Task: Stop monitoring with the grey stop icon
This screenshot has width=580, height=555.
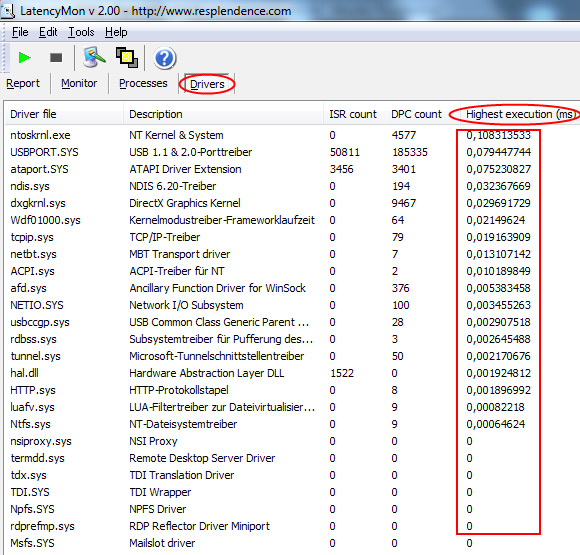Action: (56, 58)
